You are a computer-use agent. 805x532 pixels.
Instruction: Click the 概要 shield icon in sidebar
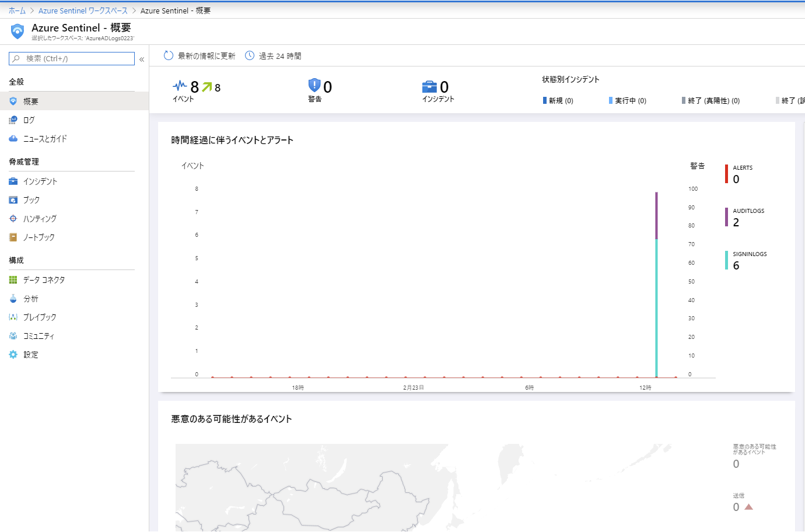(x=13, y=101)
